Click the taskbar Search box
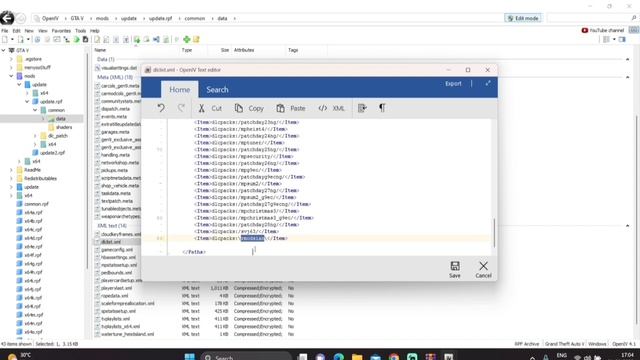Screen dimensions: 640x360 coord(246,357)
